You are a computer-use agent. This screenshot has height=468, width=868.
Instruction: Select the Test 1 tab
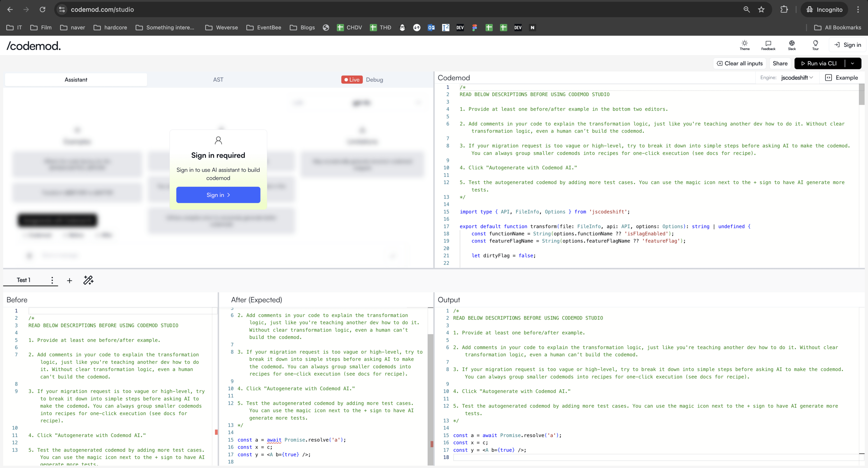click(x=24, y=280)
